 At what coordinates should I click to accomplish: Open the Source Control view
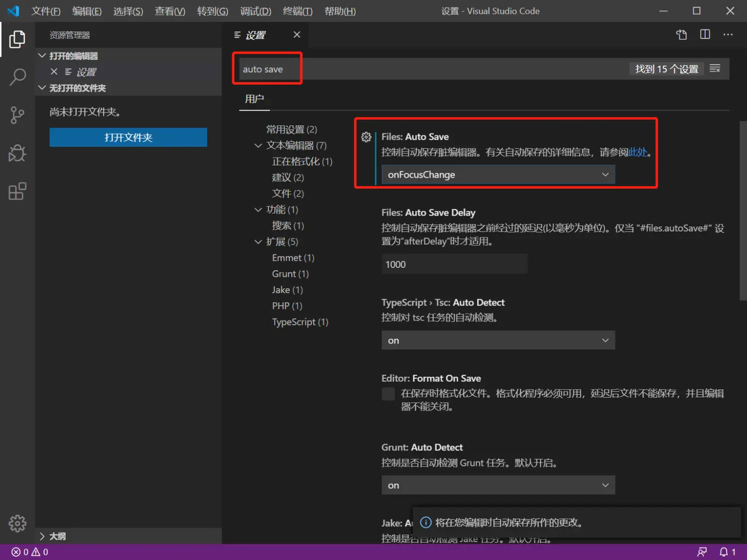point(17,115)
